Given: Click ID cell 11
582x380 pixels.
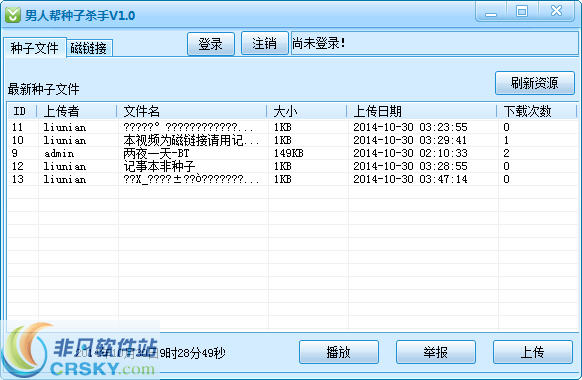Looking at the screenshot, I should (x=17, y=127).
